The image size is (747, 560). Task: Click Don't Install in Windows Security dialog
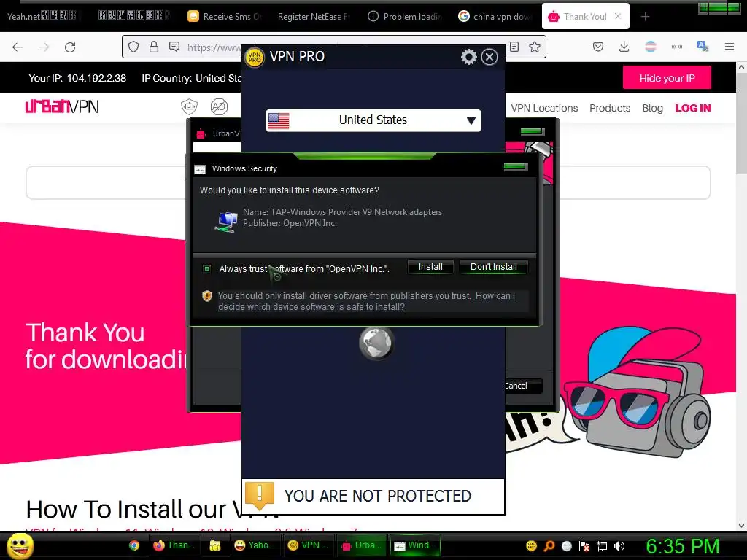(x=494, y=267)
